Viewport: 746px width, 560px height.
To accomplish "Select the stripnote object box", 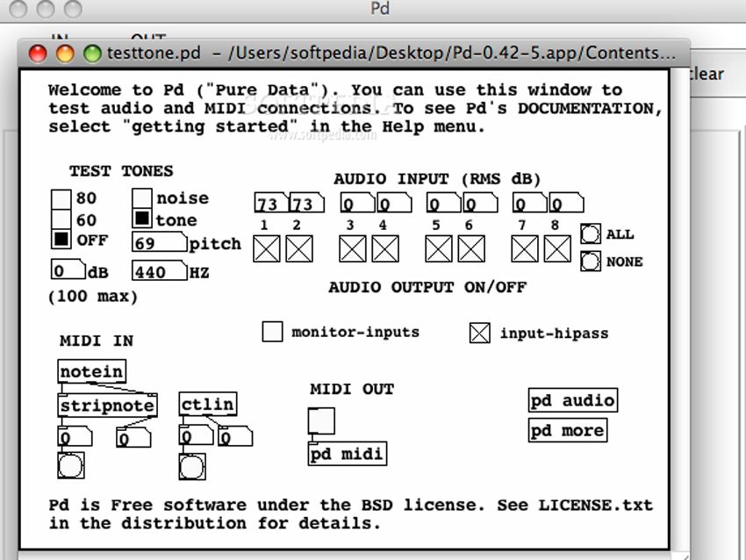I will click(x=107, y=405).
